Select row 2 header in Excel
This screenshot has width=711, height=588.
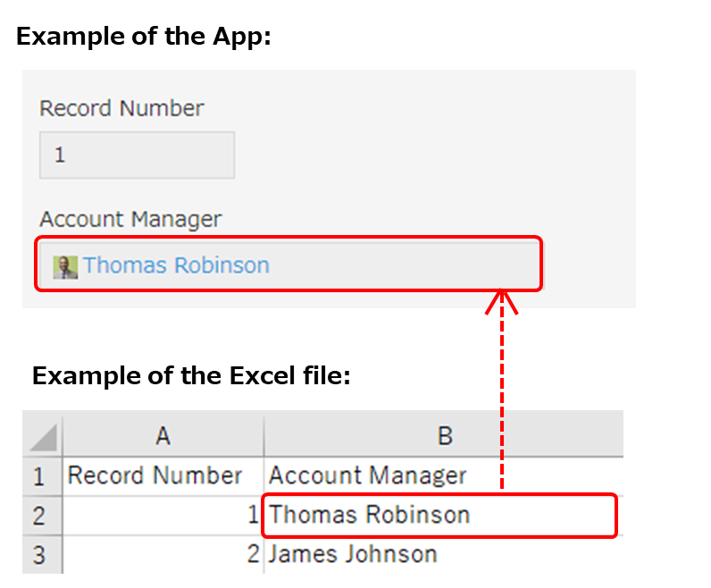[x=39, y=516]
